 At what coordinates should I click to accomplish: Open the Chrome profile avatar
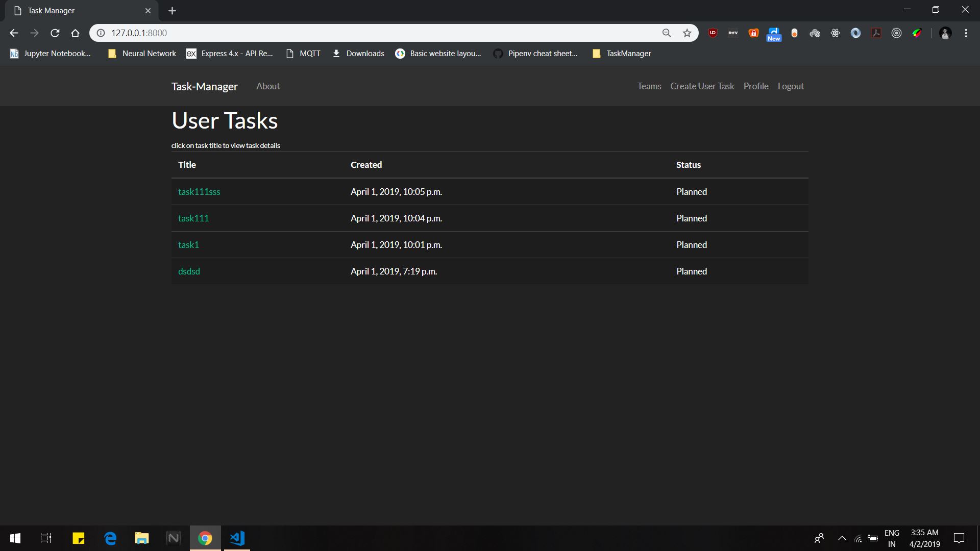945,33
